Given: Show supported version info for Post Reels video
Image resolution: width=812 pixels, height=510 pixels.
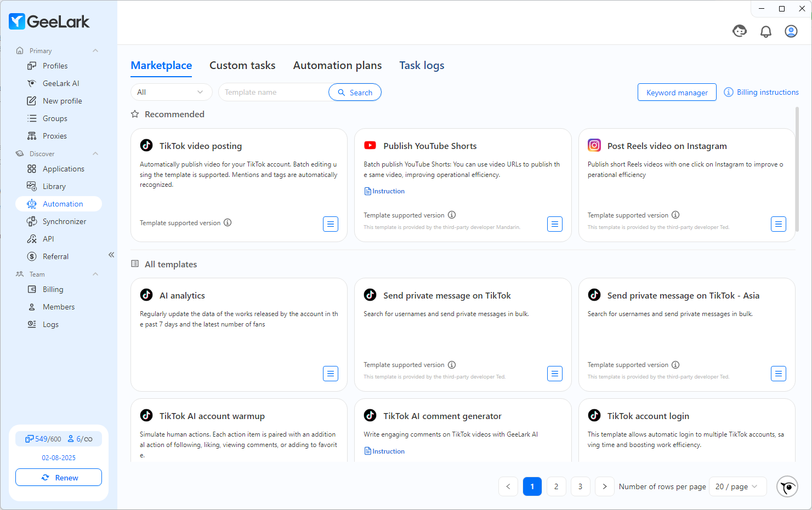Looking at the screenshot, I should (x=675, y=215).
